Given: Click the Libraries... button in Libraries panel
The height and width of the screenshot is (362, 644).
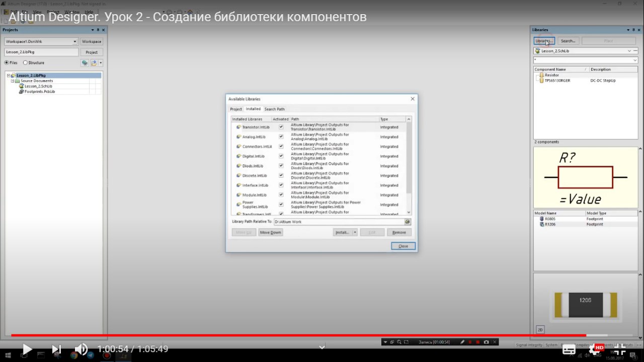Looking at the screenshot, I should point(544,41).
